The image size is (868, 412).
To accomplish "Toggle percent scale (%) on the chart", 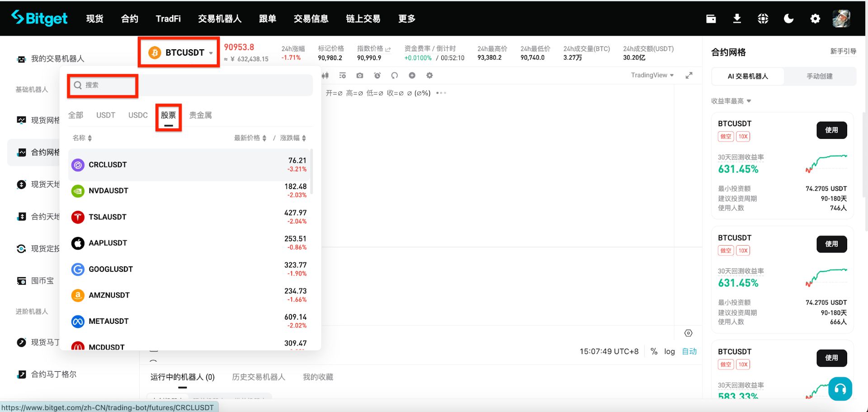I will 654,351.
